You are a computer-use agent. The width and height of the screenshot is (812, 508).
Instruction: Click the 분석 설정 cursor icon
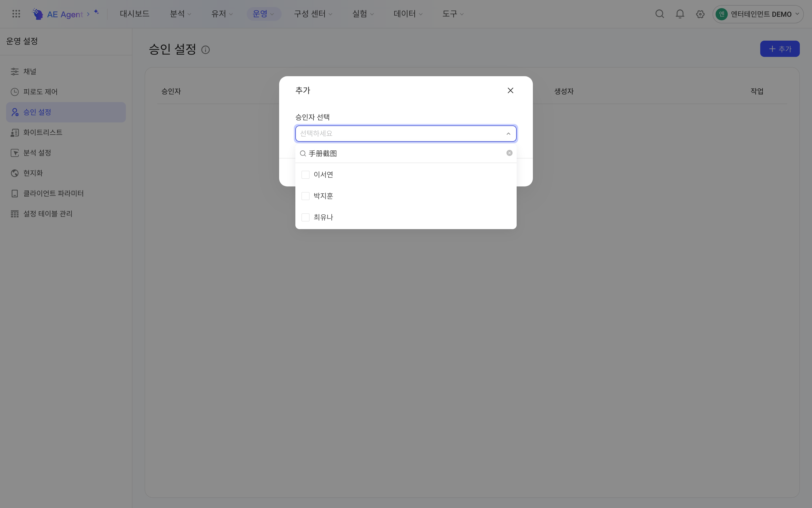15,153
